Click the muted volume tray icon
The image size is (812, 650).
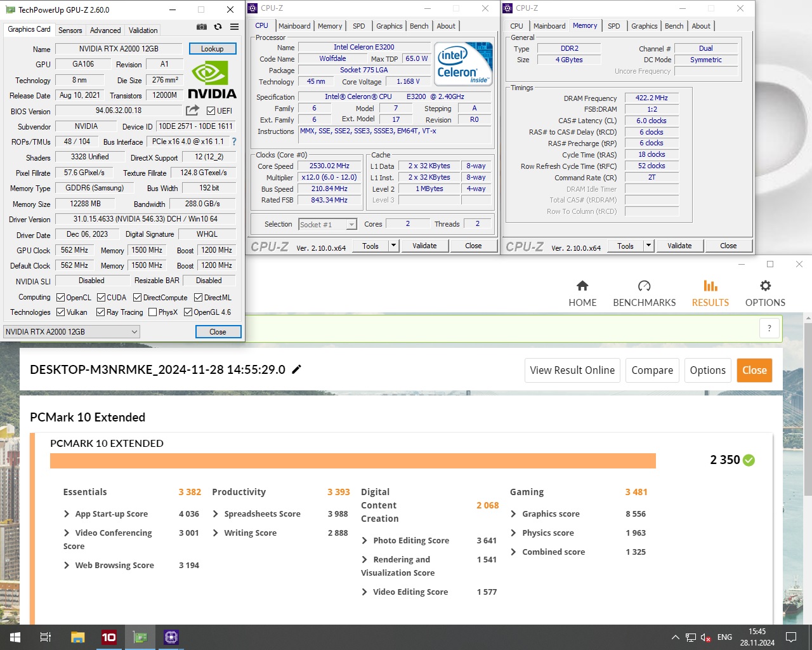[x=705, y=637]
